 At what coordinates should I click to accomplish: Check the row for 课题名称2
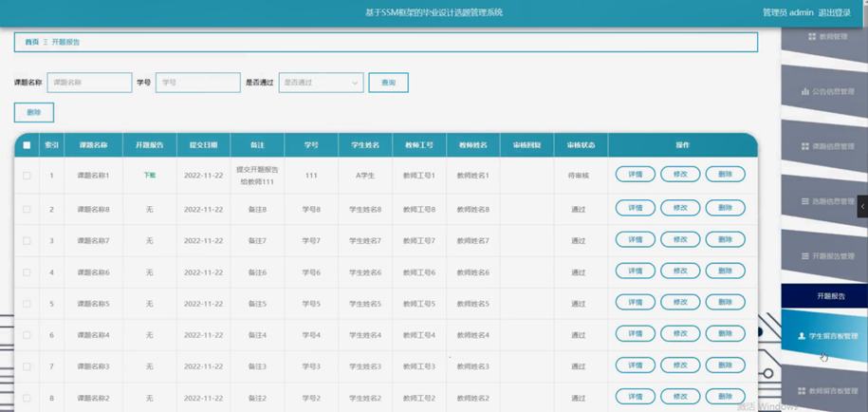[27, 398]
